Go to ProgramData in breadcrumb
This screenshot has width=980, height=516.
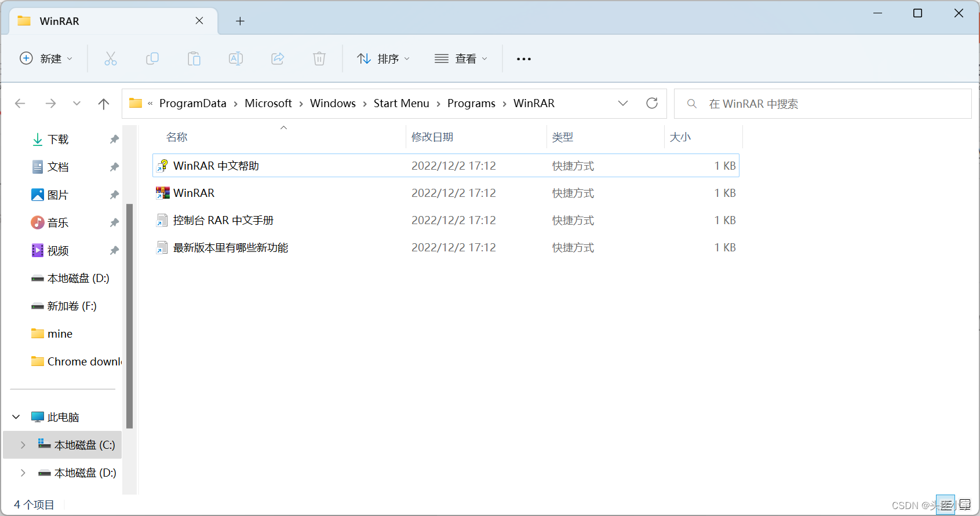[193, 103]
